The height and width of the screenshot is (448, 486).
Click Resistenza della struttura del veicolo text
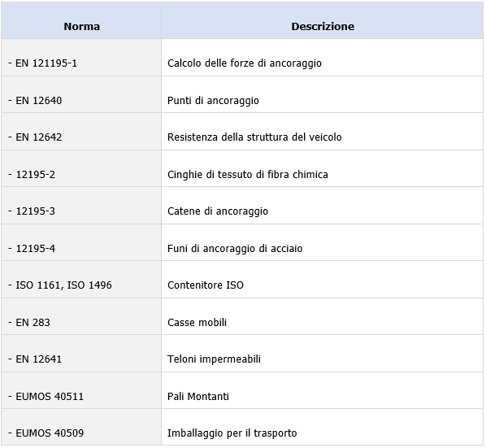click(254, 137)
